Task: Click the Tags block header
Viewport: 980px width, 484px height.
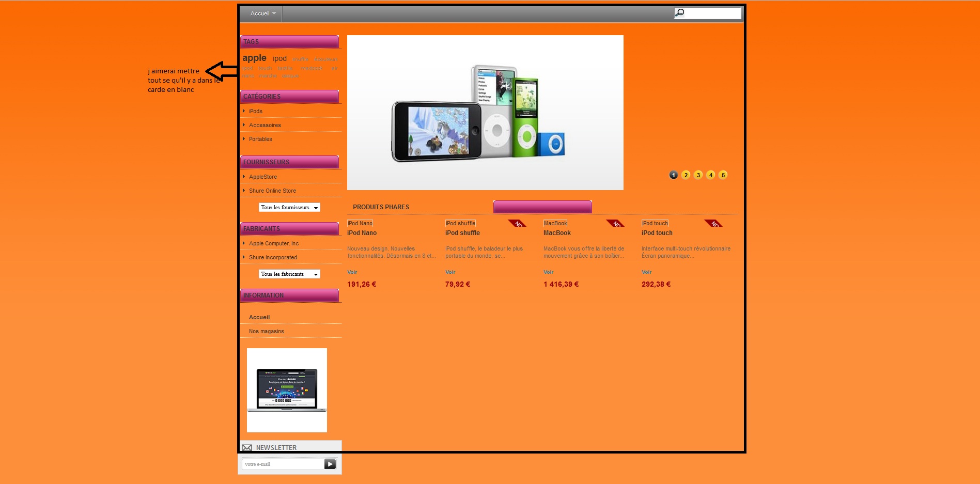Action: pyautogui.click(x=289, y=42)
